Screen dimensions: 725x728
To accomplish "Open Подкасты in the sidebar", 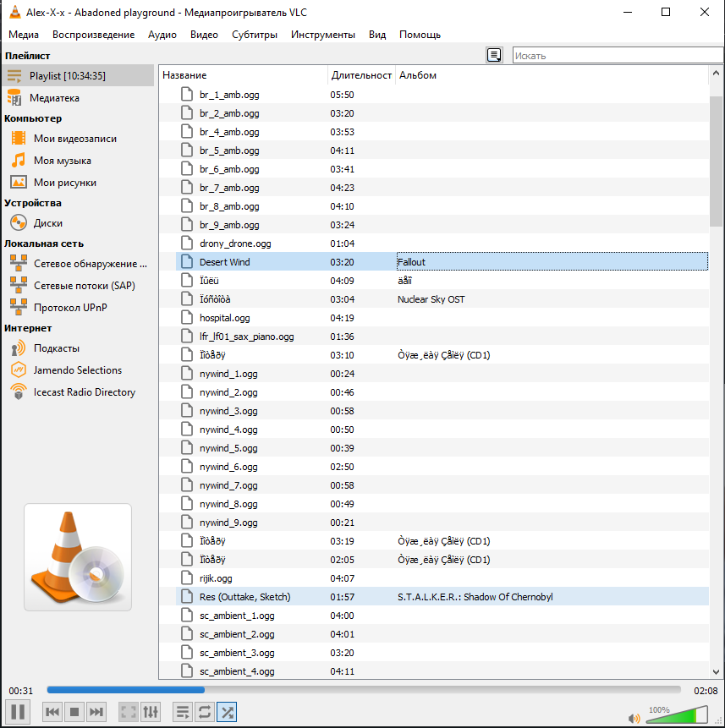I will (x=78, y=348).
